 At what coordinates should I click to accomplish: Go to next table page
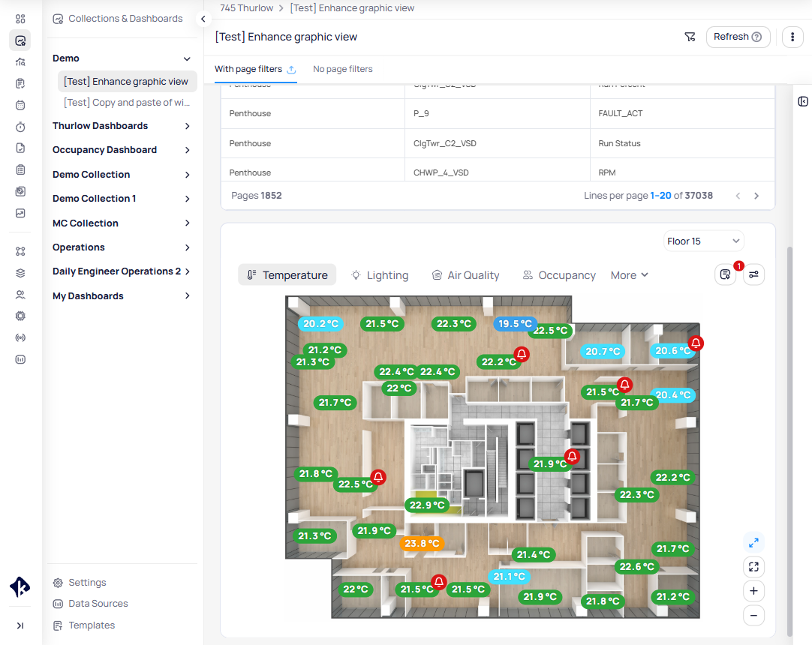click(x=756, y=196)
